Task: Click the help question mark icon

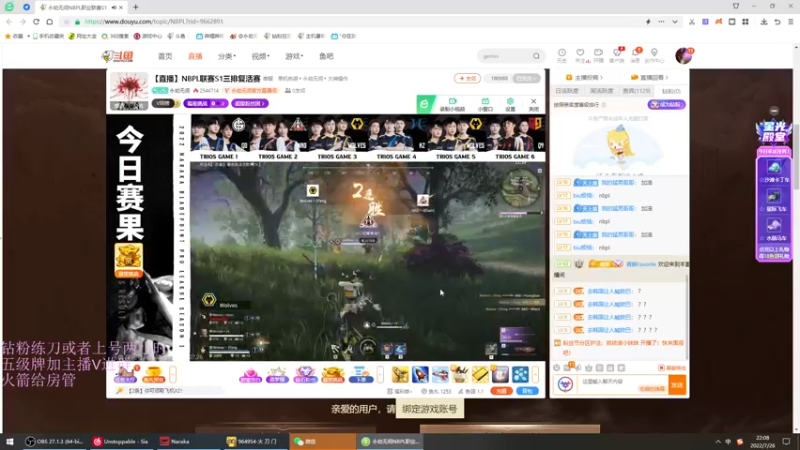Action: pos(604,105)
